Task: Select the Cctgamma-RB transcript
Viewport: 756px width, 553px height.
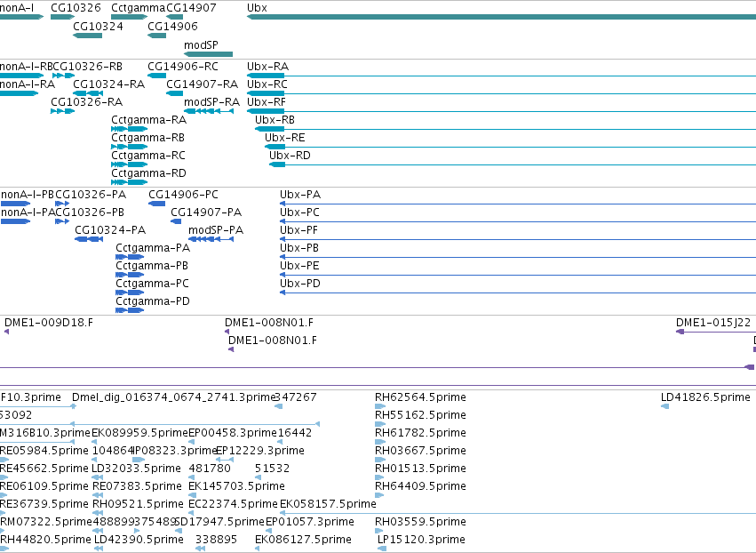Action: (x=129, y=147)
